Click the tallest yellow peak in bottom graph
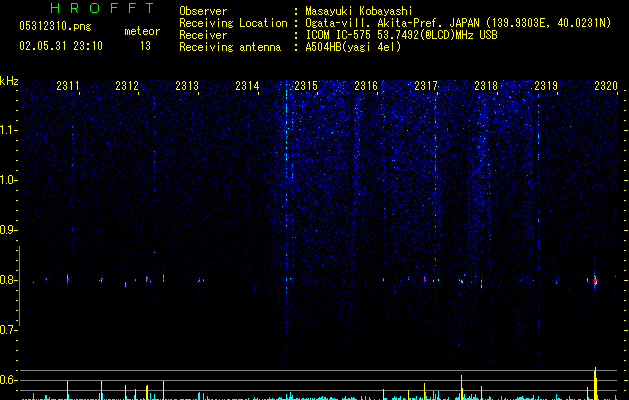 595,383
